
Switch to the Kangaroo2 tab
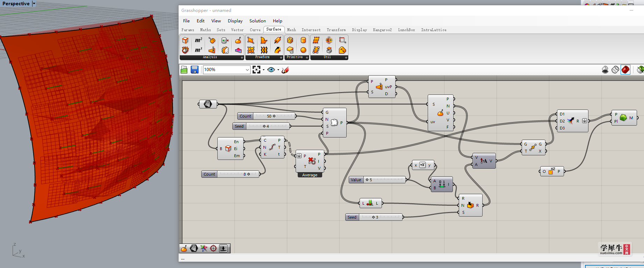tap(382, 30)
